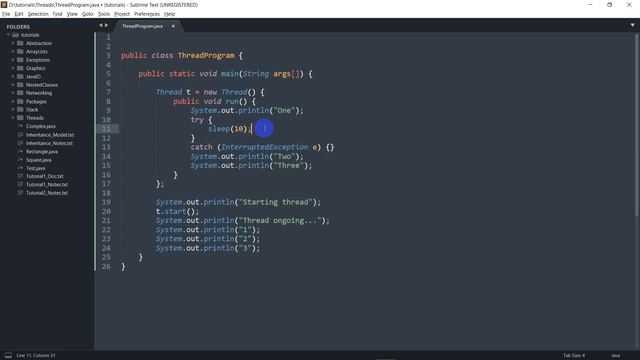The height and width of the screenshot is (360, 640).
Task: Click the Packages folder icon
Action: pos(20,101)
